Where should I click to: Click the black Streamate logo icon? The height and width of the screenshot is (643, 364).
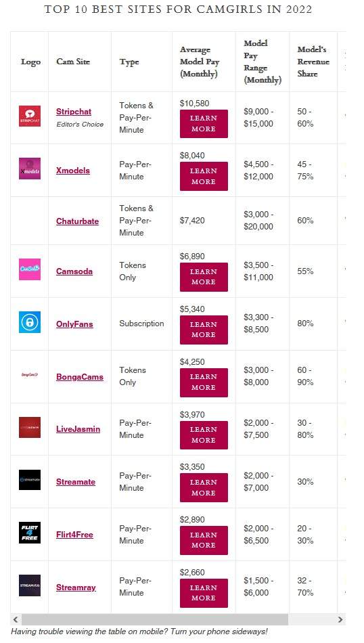tap(30, 480)
